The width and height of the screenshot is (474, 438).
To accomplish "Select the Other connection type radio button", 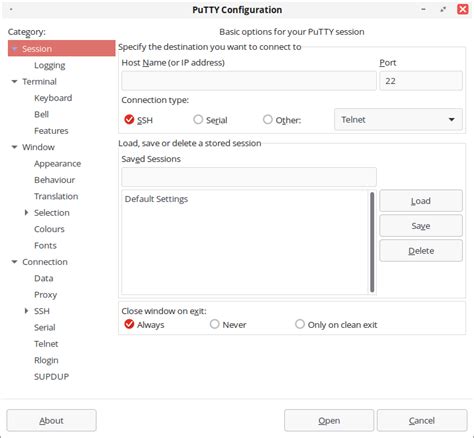I will 268,119.
